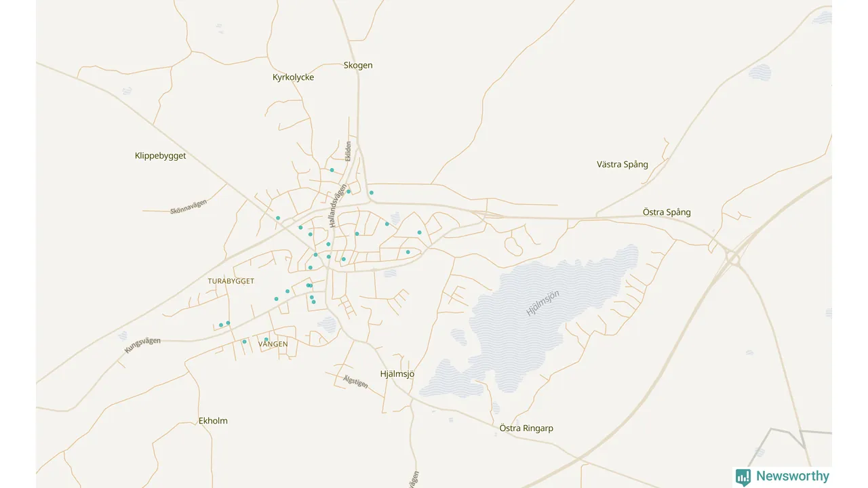Click the Östra Ringarp label
This screenshot has width=868, height=488.
(x=526, y=428)
